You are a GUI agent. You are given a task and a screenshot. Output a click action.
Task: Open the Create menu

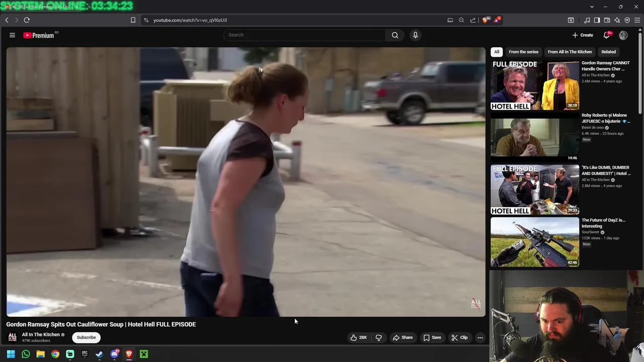(583, 35)
